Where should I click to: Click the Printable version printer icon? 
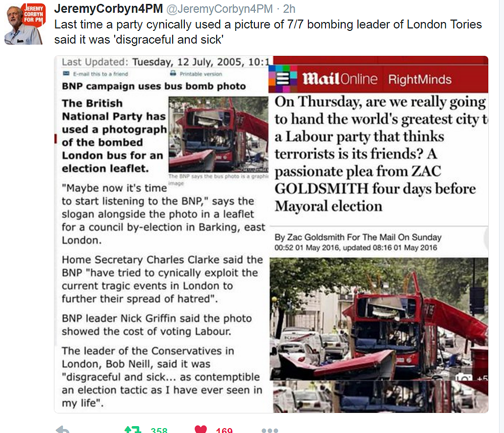pos(173,73)
